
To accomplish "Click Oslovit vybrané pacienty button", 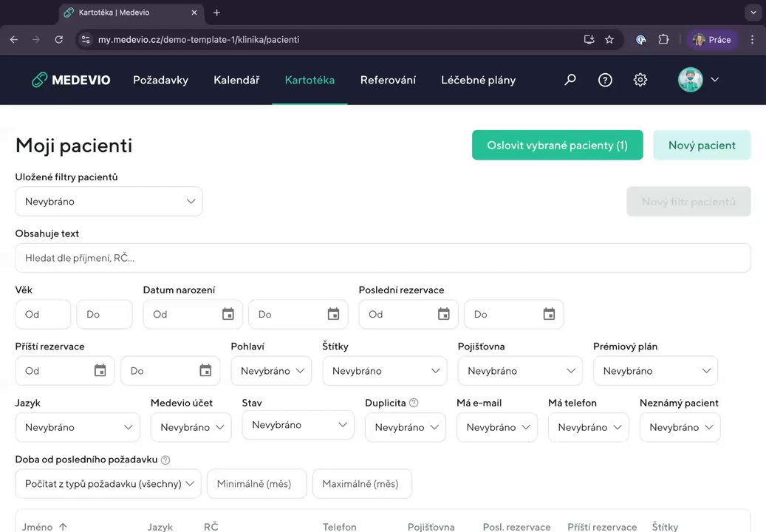I will tap(557, 146).
